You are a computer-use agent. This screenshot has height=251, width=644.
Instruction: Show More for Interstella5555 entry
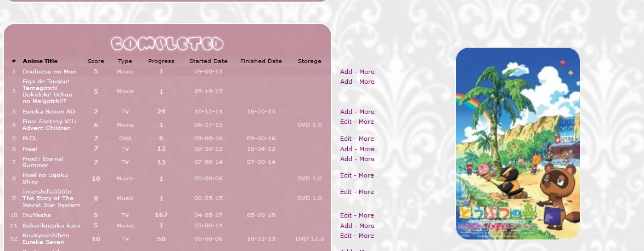click(x=366, y=192)
